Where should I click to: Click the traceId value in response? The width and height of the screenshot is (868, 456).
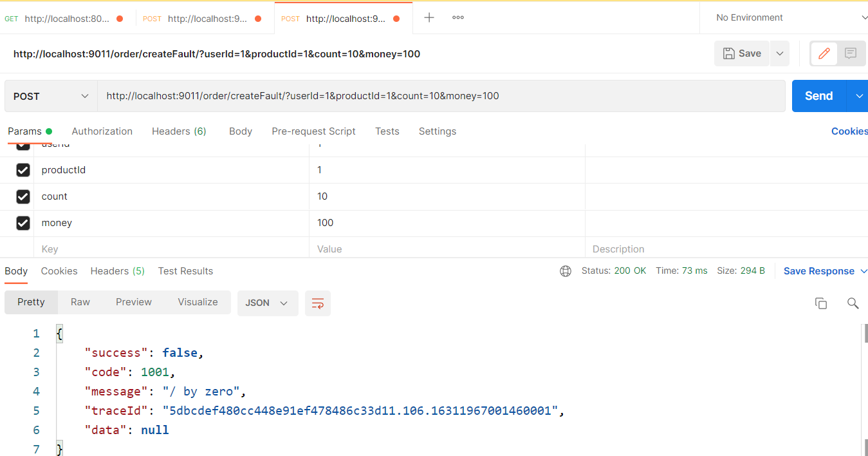[x=360, y=411]
